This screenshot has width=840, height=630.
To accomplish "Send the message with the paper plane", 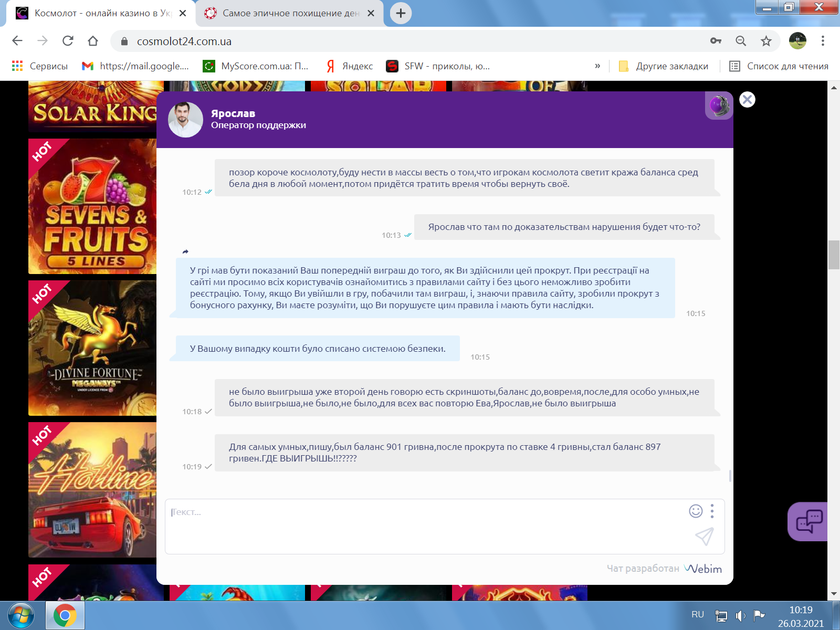I will 704,536.
